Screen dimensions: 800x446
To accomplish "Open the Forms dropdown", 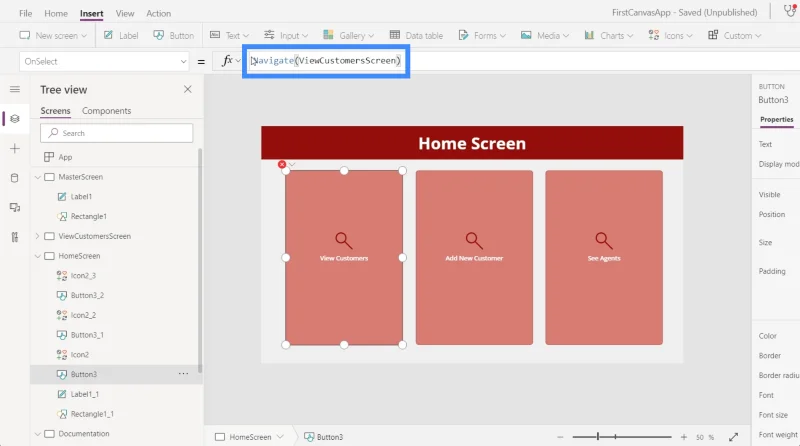I will tap(482, 35).
